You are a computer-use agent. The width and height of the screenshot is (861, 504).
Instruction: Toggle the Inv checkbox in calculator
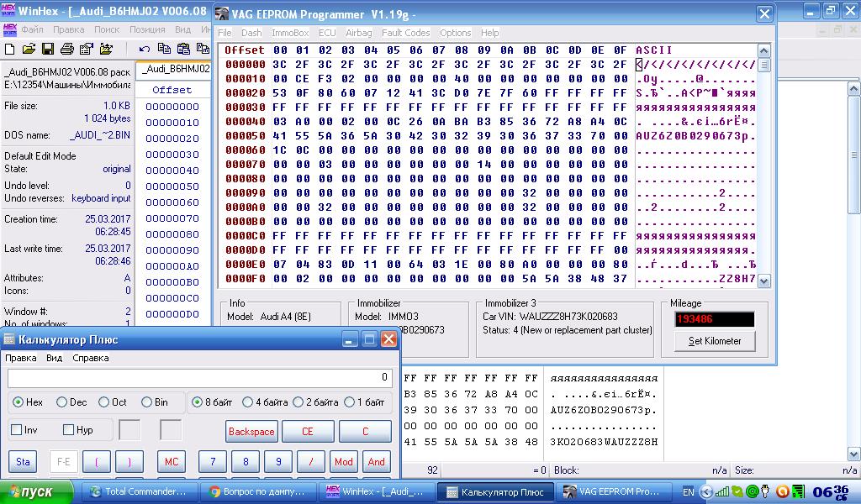[x=17, y=430]
